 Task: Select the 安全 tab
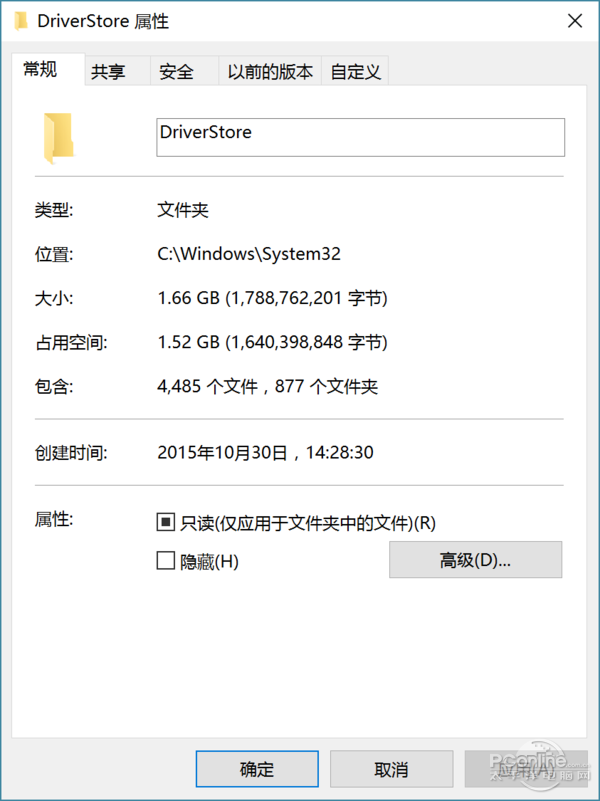(x=176, y=72)
